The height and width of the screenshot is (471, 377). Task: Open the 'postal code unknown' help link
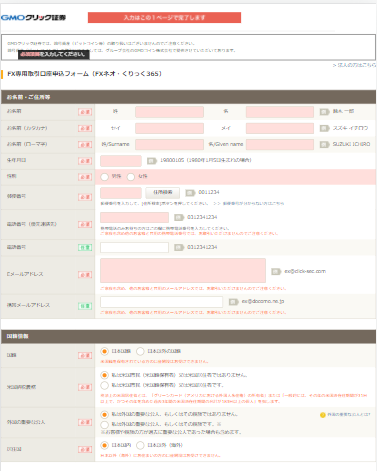[253, 203]
